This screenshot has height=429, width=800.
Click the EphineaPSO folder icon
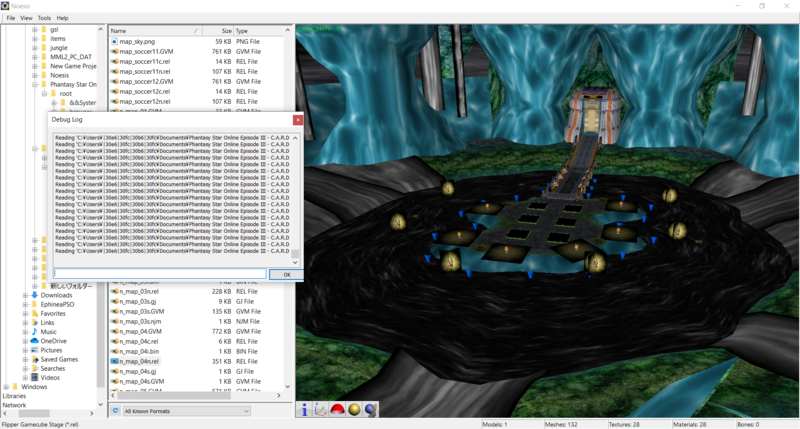coord(35,304)
